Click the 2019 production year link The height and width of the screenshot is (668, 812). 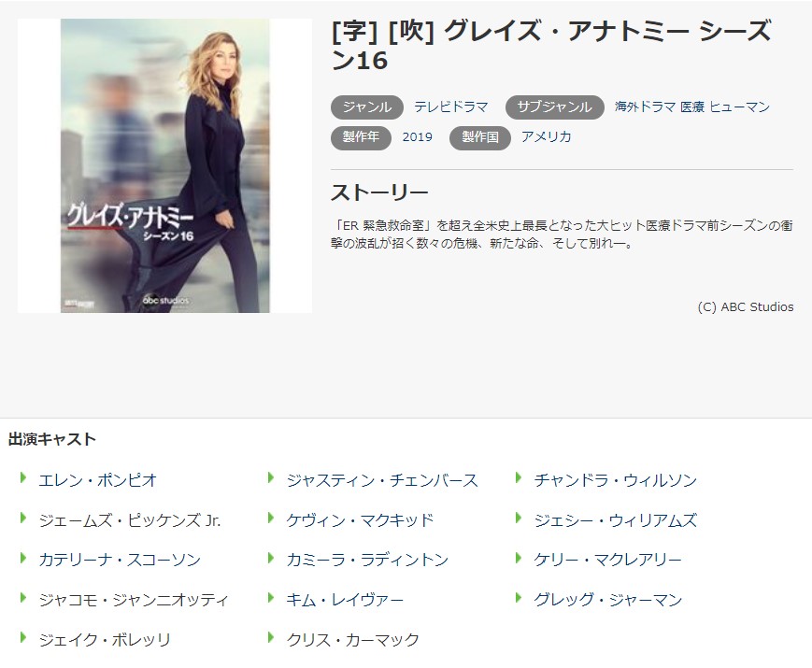coord(417,137)
